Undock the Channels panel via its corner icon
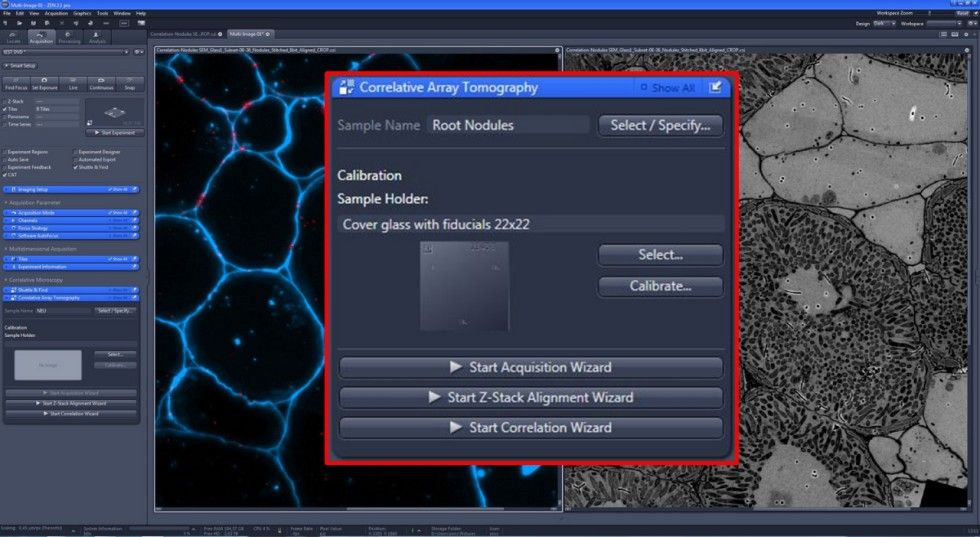The height and width of the screenshot is (537, 980). [x=134, y=220]
